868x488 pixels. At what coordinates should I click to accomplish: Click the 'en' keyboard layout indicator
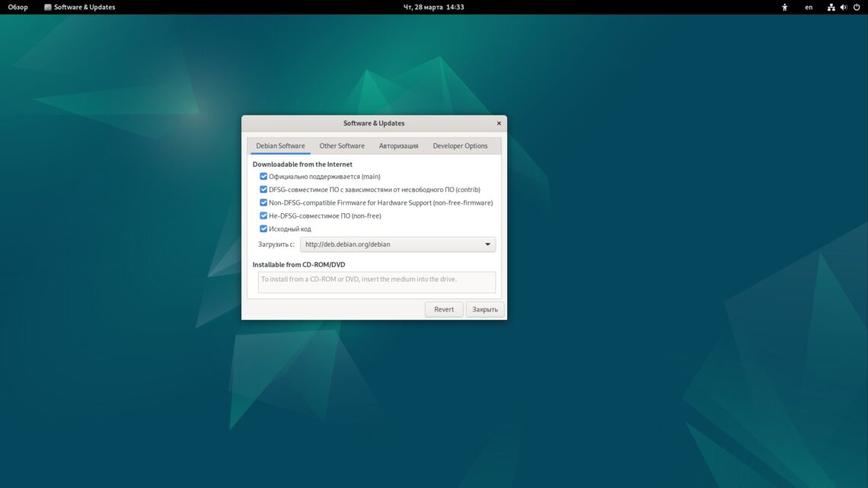809,7
